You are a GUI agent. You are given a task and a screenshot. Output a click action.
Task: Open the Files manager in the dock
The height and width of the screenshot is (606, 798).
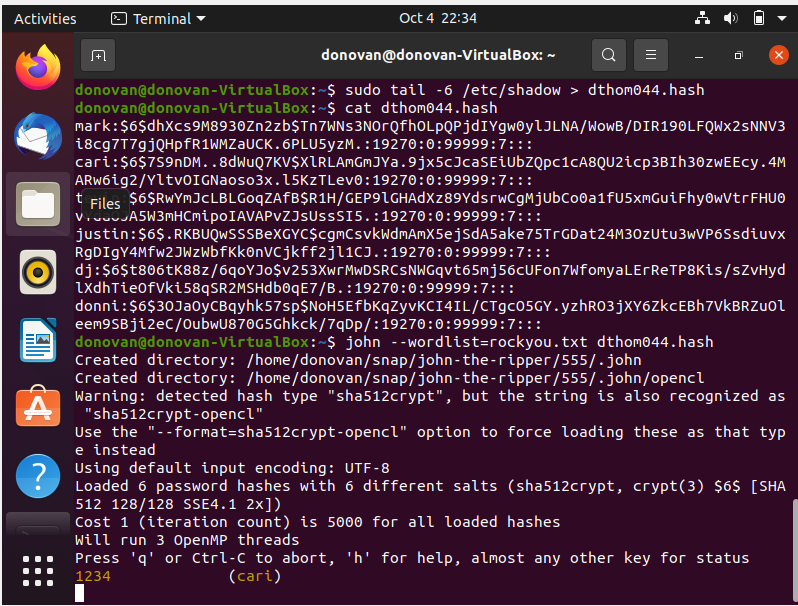pos(38,204)
